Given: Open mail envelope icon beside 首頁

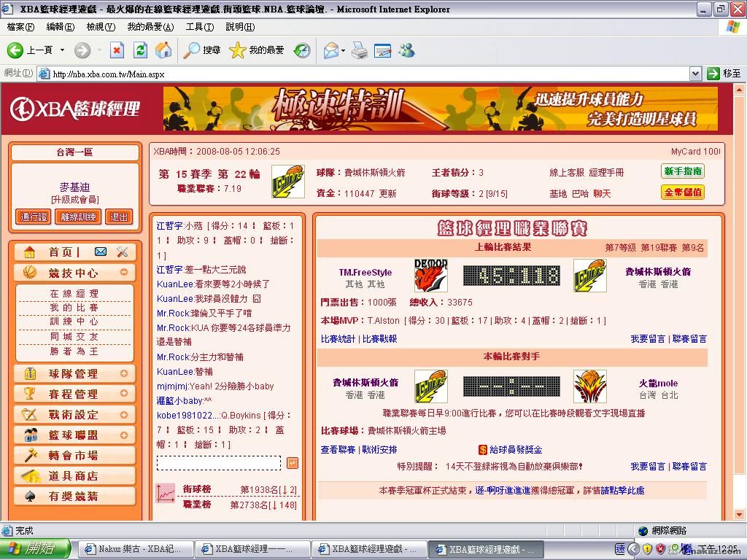Looking at the screenshot, I should pyautogui.click(x=101, y=252).
